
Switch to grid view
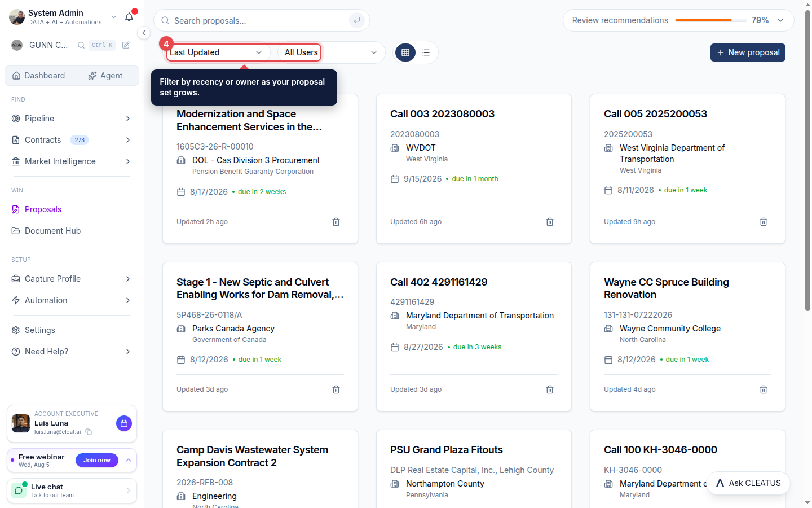(405, 52)
